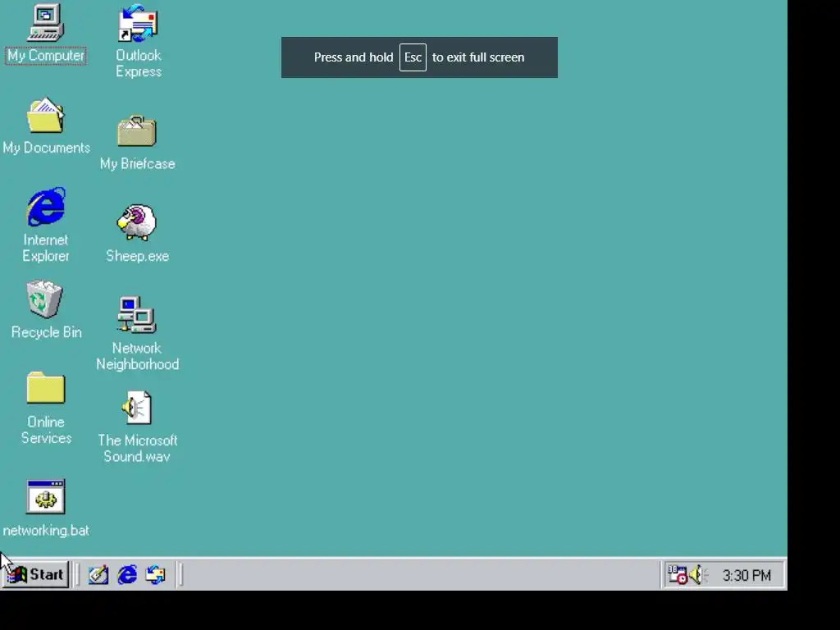840x630 pixels.
Task: Click the Esc key hint in fullscreen banner
Action: (x=413, y=57)
